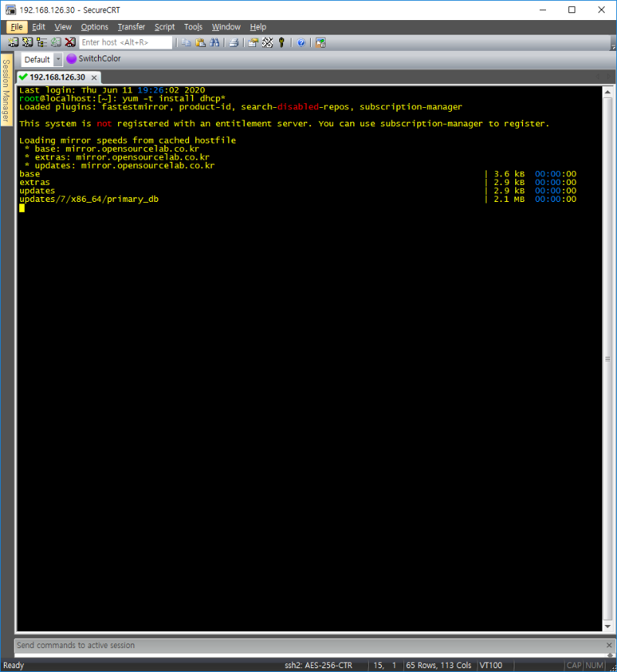The height and width of the screenshot is (672, 617).
Task: Select the 192.168.126.30 session tab
Action: tap(56, 77)
